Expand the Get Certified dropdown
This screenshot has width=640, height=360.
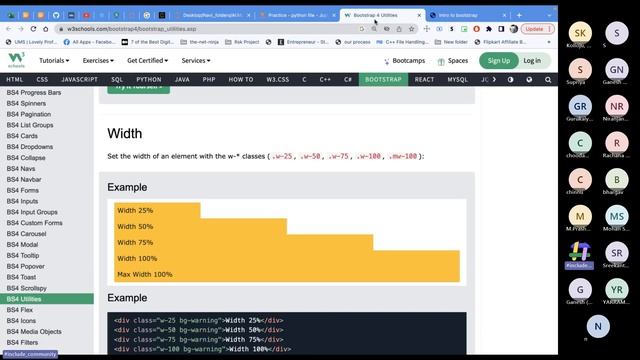point(147,60)
